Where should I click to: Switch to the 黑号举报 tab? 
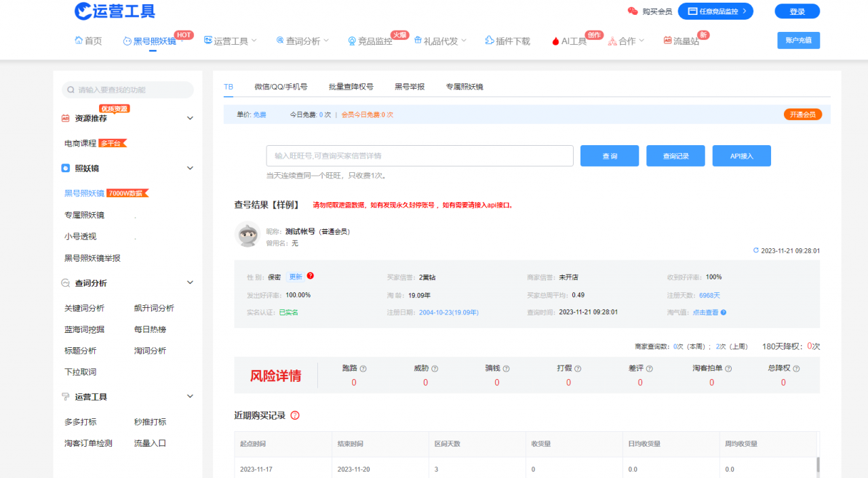point(408,87)
